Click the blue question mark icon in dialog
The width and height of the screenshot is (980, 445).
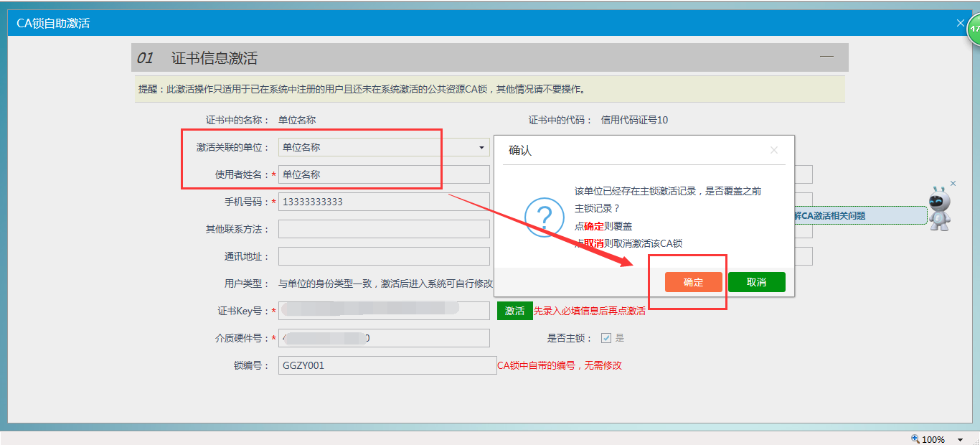pos(545,217)
